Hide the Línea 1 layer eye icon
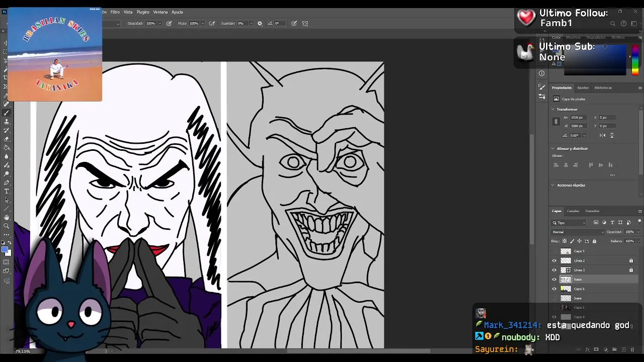The image size is (644, 362). pyautogui.click(x=554, y=270)
